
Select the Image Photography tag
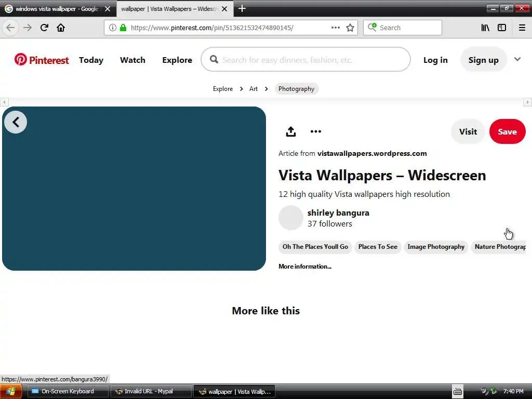coord(436,247)
